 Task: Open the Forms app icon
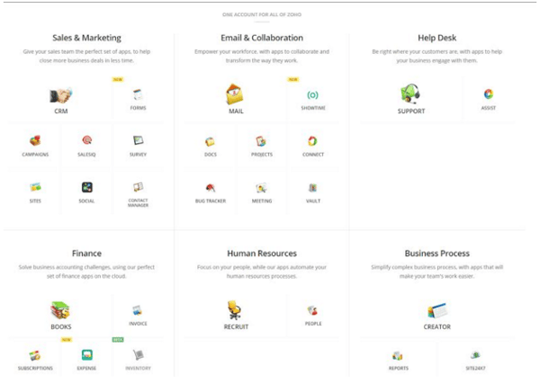tap(138, 94)
